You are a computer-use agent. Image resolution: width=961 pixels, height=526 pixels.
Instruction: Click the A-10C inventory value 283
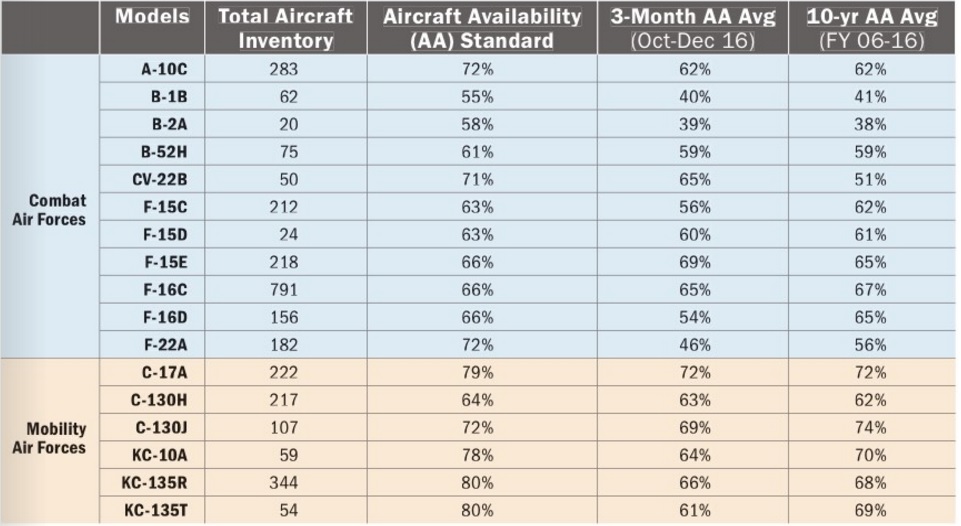click(285, 70)
